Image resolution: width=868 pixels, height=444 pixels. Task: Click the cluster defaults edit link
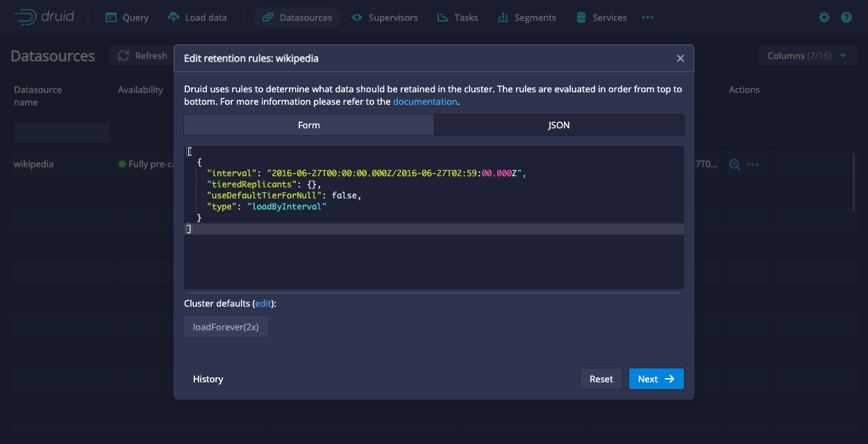point(263,303)
